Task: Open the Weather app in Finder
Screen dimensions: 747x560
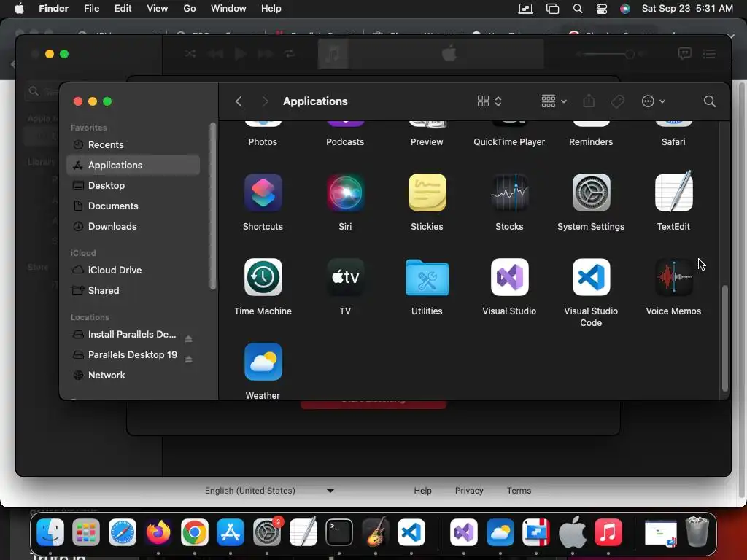Action: click(263, 362)
